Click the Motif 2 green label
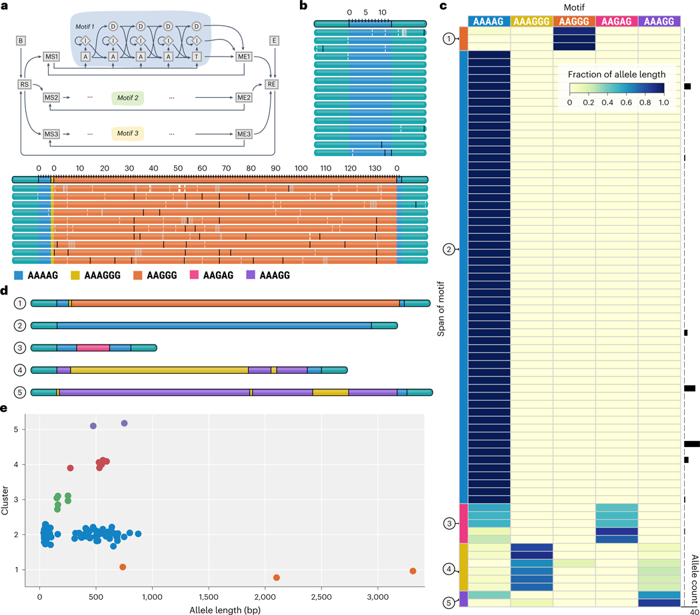Screen dimensions: 700x615 coord(128,98)
